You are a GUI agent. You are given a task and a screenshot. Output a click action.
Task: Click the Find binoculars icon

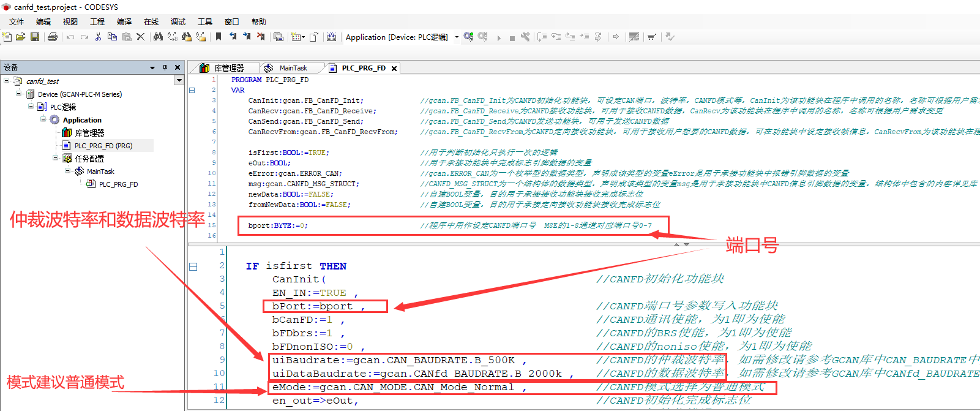click(x=158, y=37)
